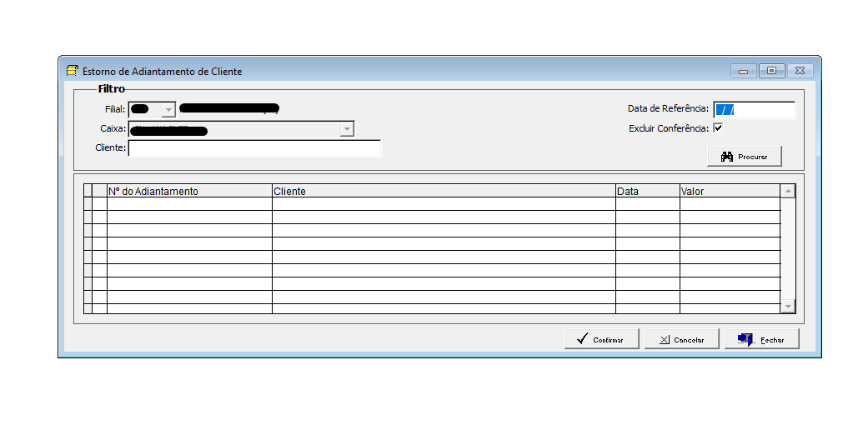The image size is (868, 430).
Task: Open the Filial dropdown arrow
Action: coord(168,109)
